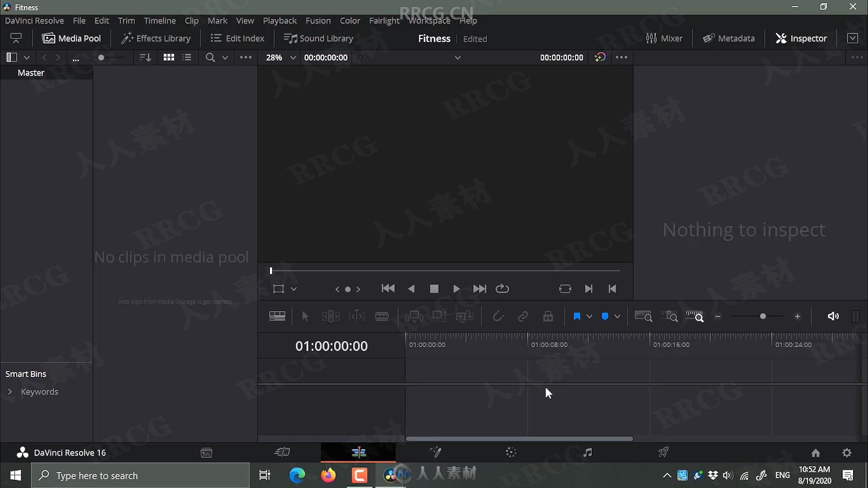
Task: Open the Effects Library
Action: coord(156,38)
